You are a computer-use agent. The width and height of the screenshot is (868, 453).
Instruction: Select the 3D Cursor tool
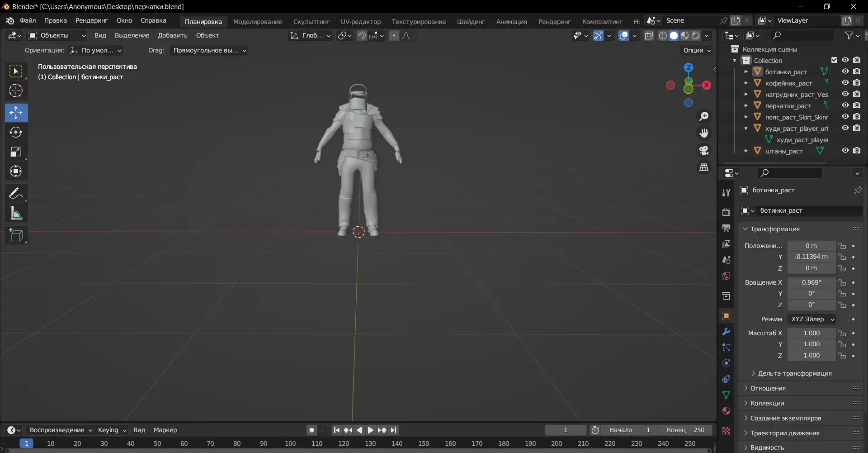(x=16, y=91)
